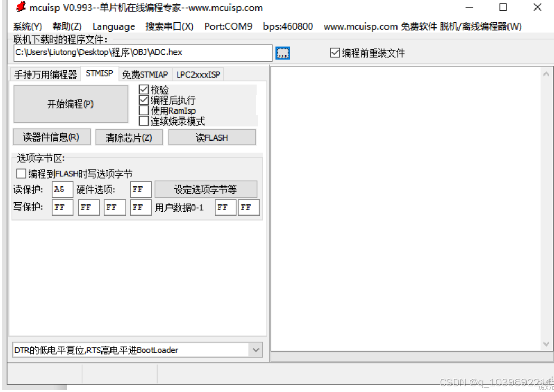Click the 读器件信息(R) button

click(52, 137)
